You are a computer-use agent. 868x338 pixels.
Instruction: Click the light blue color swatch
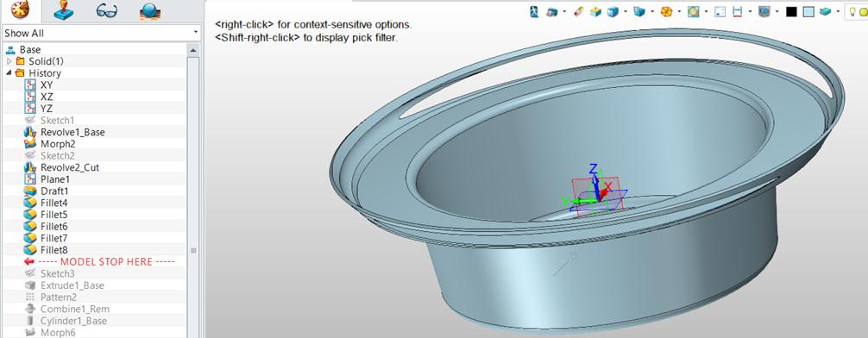coord(808,11)
